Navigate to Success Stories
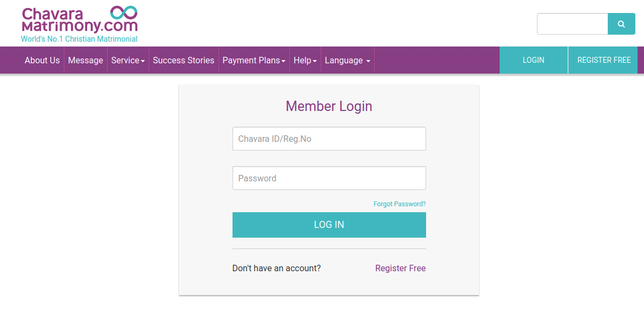The image size is (644, 314). [x=183, y=60]
